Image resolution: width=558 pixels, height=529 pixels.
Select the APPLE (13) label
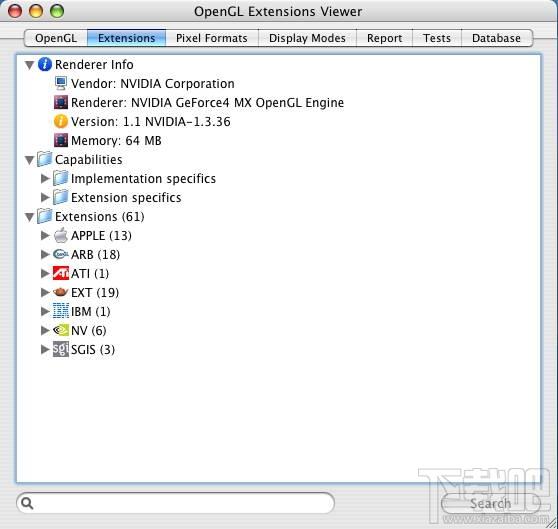click(x=101, y=236)
